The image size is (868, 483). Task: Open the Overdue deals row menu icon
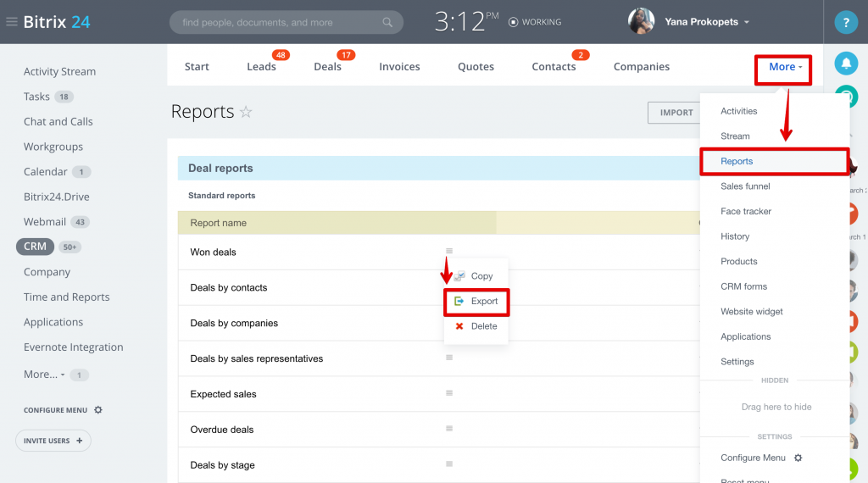tap(449, 428)
